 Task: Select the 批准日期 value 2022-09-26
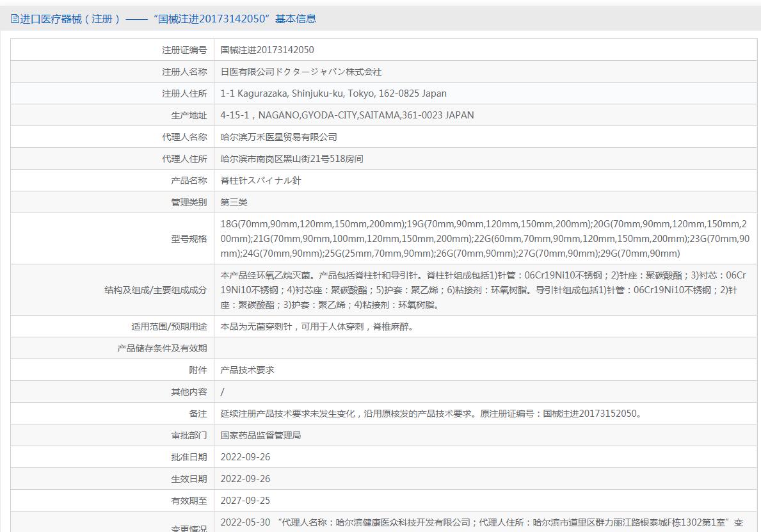click(x=245, y=457)
